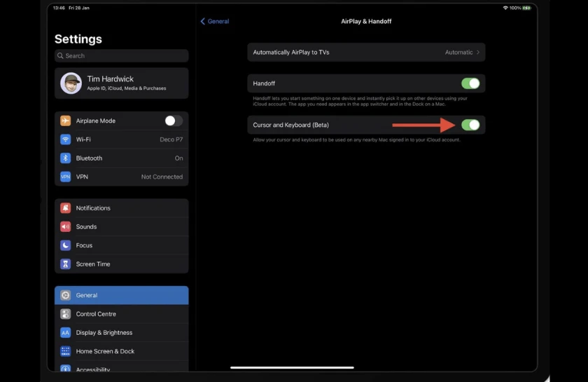The width and height of the screenshot is (588, 382).
Task: Turn off the Handoff switch
Action: (470, 83)
